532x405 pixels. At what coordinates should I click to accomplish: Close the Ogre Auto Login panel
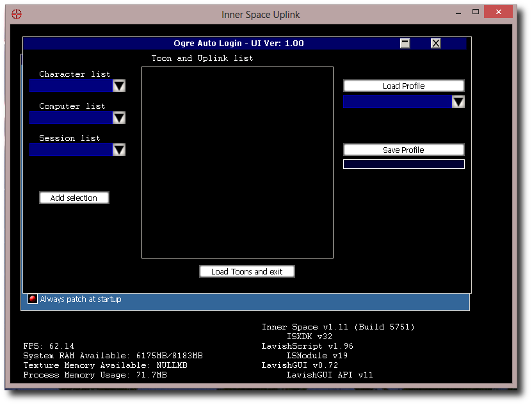(x=435, y=43)
